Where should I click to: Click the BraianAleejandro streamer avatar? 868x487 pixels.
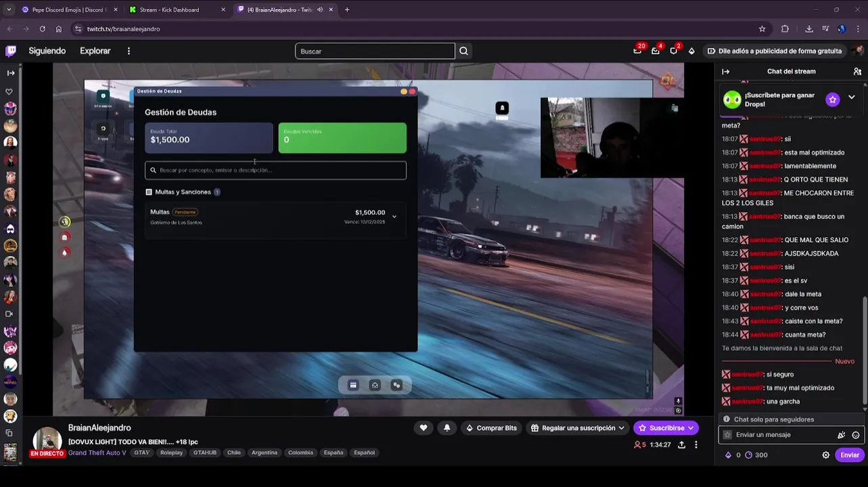47,440
